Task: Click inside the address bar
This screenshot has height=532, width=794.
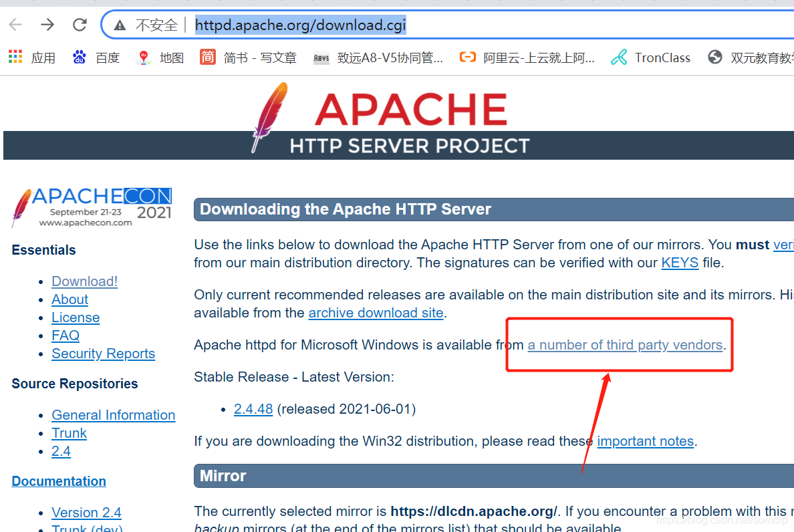Action: click(300, 25)
